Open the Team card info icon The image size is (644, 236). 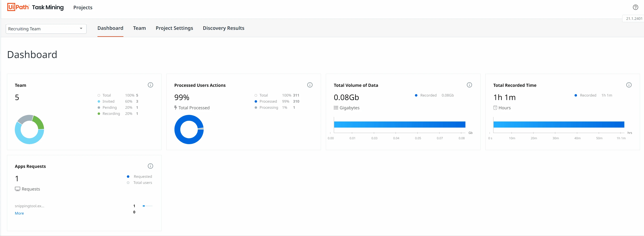coord(150,85)
